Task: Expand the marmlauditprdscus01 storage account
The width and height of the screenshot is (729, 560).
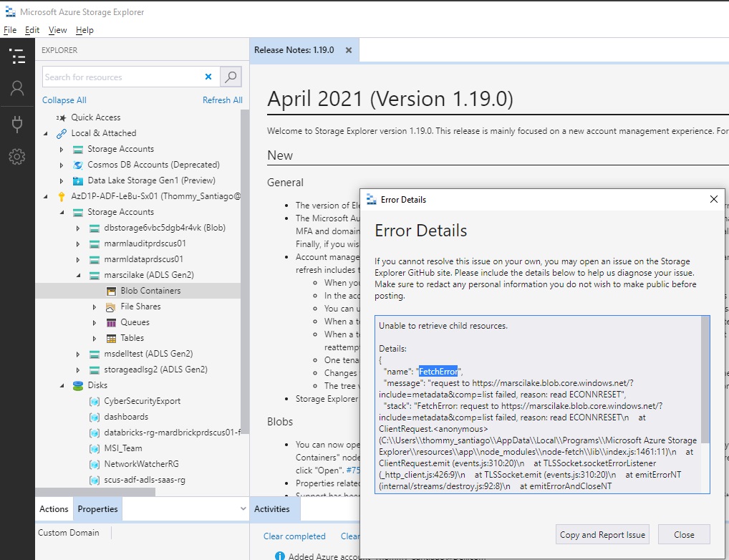Action: (77, 244)
